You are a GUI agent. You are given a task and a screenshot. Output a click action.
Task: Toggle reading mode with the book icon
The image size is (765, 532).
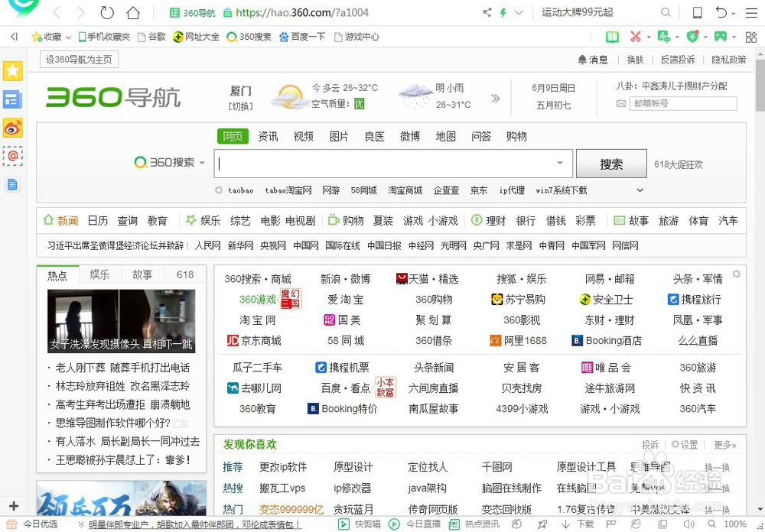[x=610, y=36]
